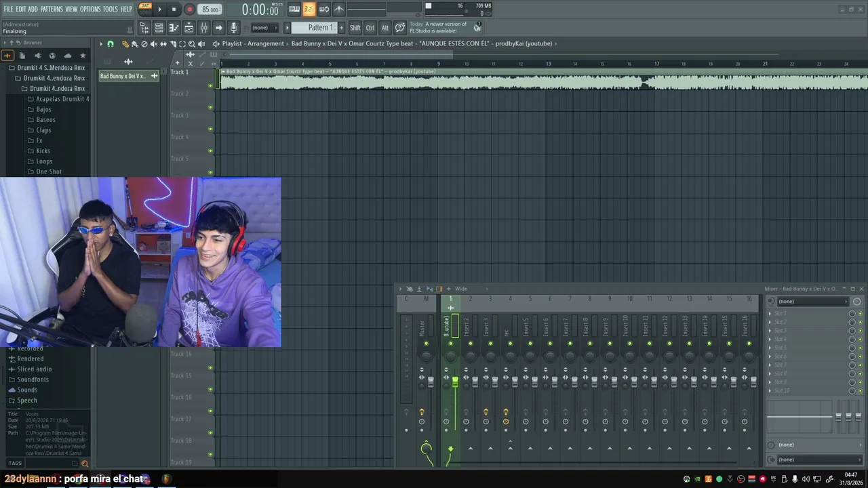Click the Ctrl modifier button
868x488 pixels.
370,28
